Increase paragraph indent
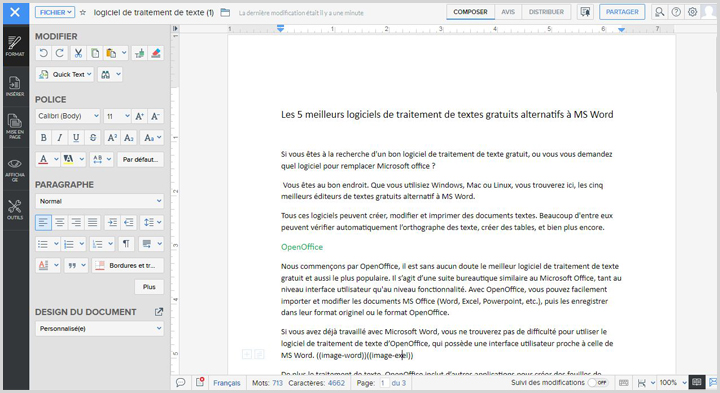This screenshot has height=393, width=720. click(112, 223)
